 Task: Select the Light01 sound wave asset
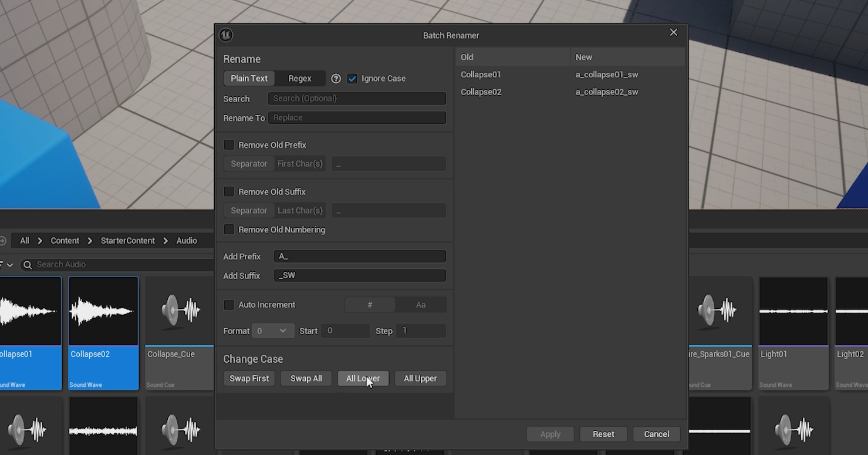click(793, 333)
